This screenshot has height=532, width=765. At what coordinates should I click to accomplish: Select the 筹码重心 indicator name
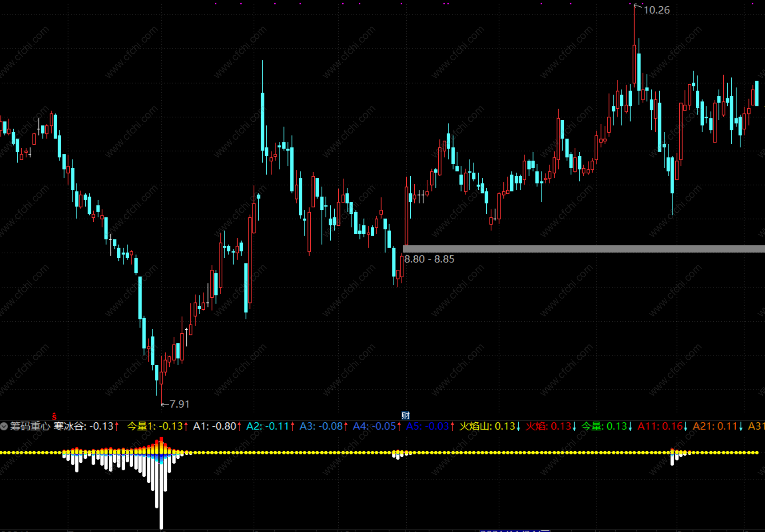[x=30, y=426]
